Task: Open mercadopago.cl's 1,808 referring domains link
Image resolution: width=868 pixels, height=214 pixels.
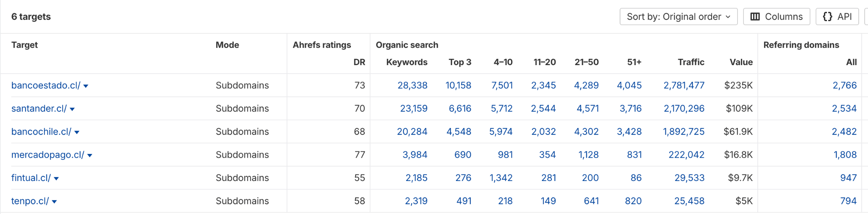Action: [845, 155]
